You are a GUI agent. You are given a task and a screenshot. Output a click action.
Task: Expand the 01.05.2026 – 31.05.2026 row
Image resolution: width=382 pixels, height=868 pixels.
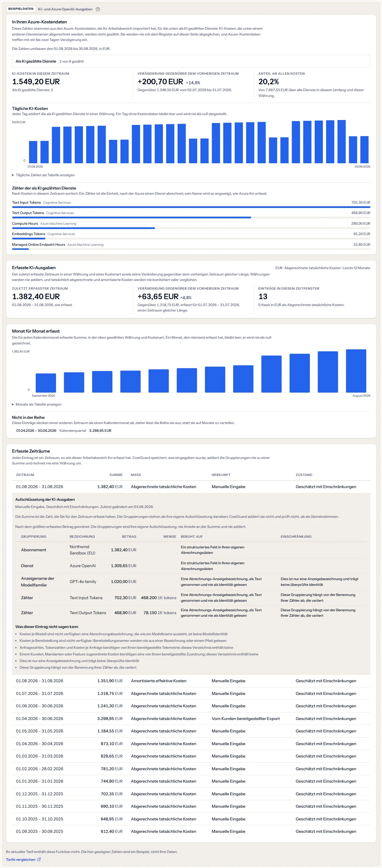191,731
